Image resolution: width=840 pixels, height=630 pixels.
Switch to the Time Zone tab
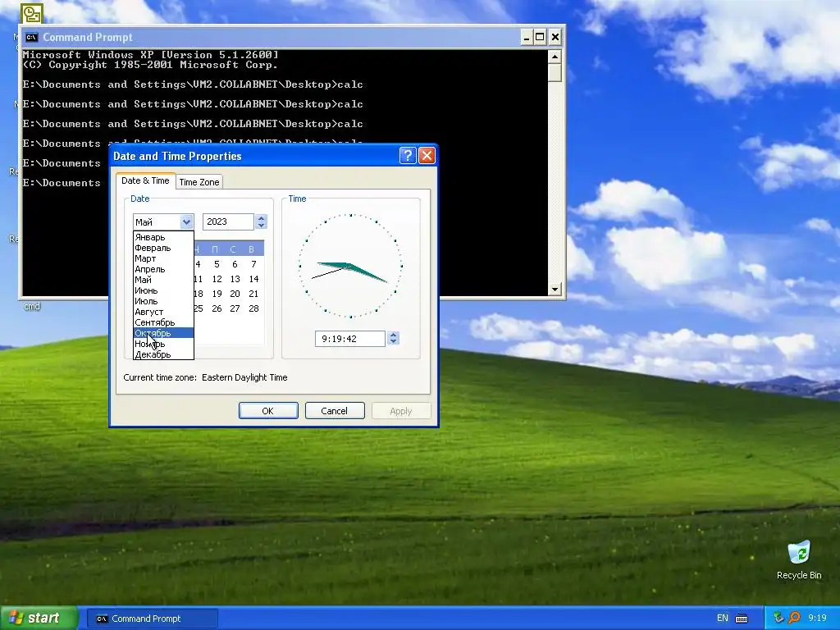coord(199,182)
